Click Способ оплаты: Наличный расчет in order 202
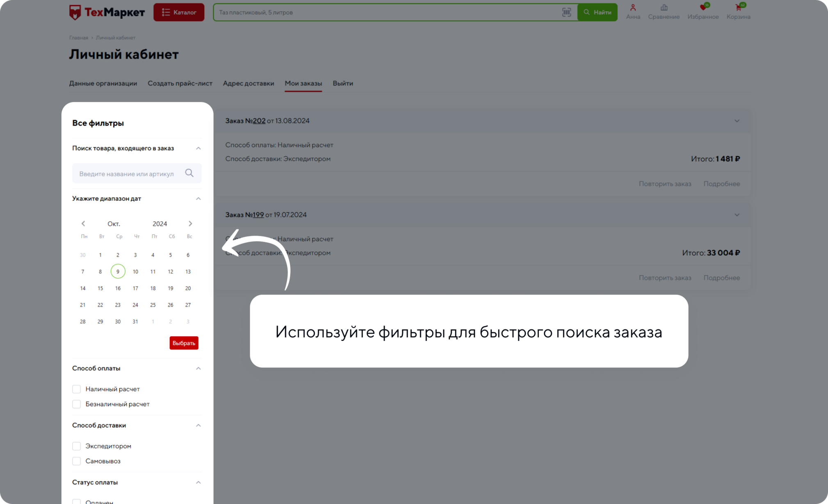This screenshot has width=828, height=504. click(279, 145)
